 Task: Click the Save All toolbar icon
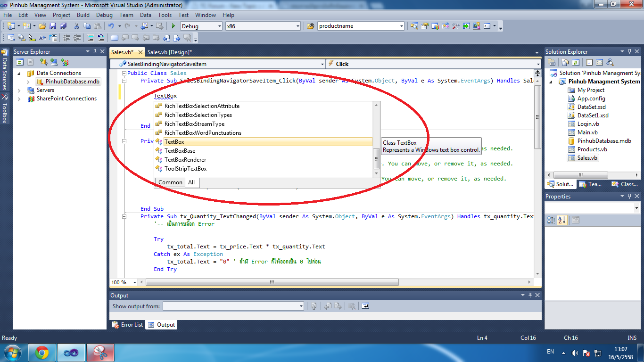tap(63, 26)
